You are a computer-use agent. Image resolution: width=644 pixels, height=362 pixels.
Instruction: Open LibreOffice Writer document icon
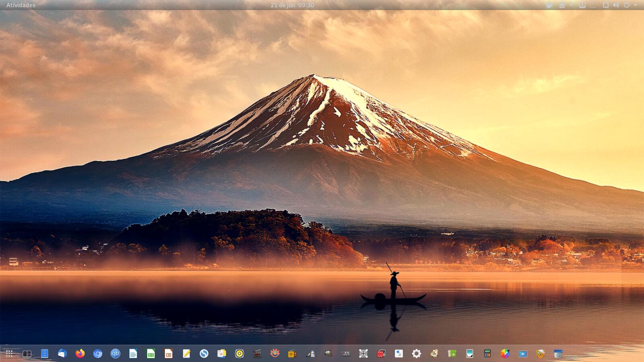pyautogui.click(x=133, y=354)
